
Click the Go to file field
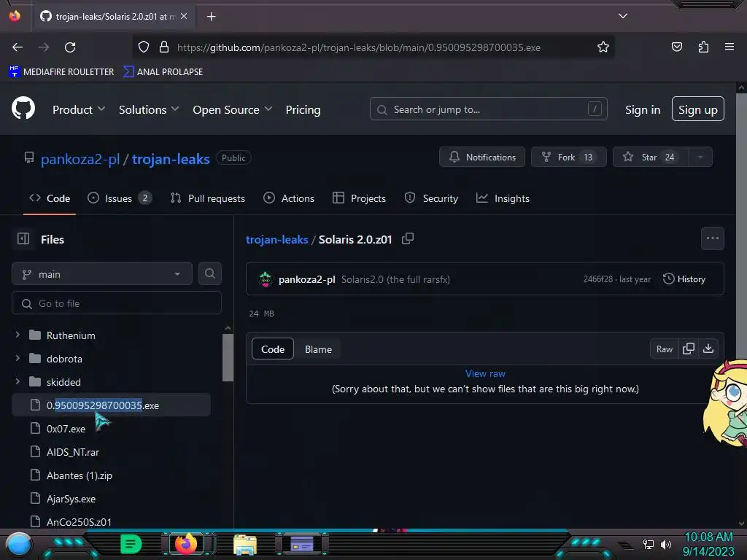coord(117,303)
